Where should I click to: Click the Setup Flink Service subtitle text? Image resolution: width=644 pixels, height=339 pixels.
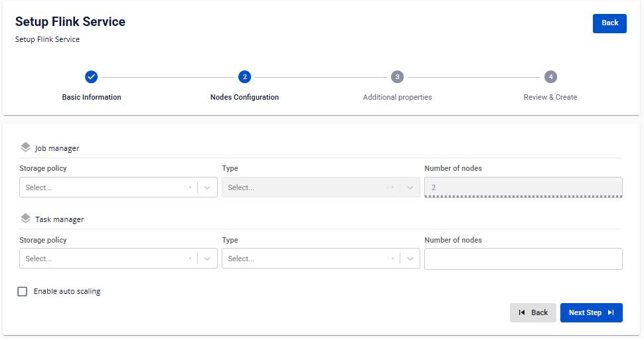pyautogui.click(x=47, y=39)
